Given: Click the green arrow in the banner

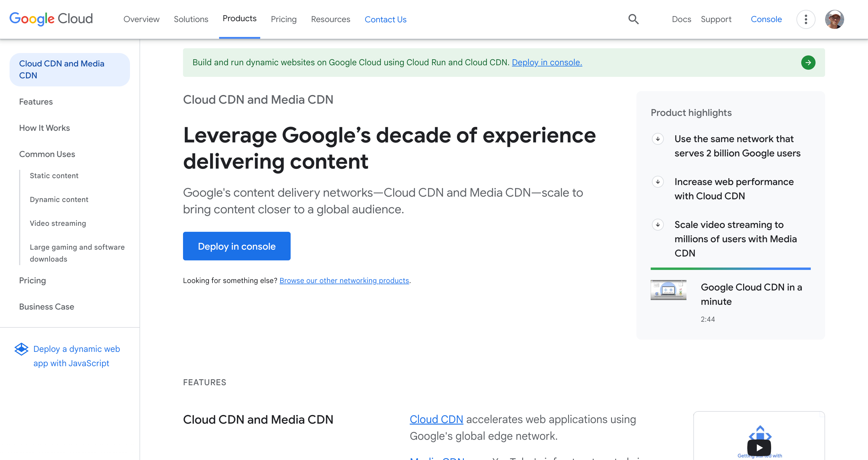Looking at the screenshot, I should 808,63.
